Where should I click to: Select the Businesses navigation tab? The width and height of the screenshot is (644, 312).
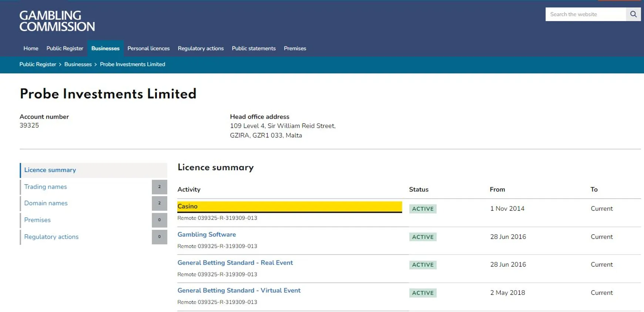click(x=105, y=49)
